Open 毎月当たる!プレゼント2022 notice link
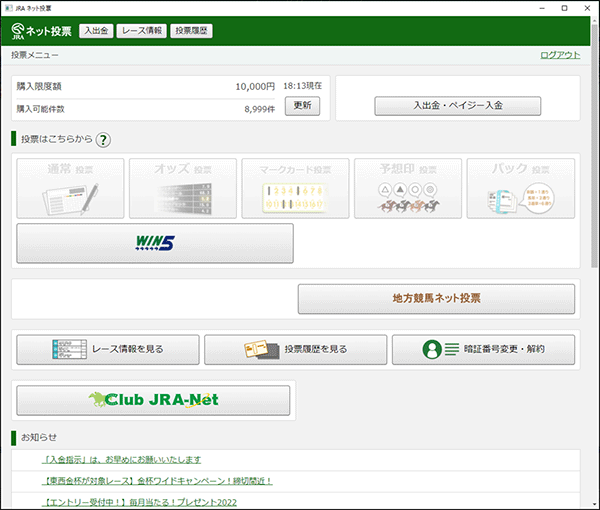Viewport: 600px width, 510px height. [x=139, y=502]
